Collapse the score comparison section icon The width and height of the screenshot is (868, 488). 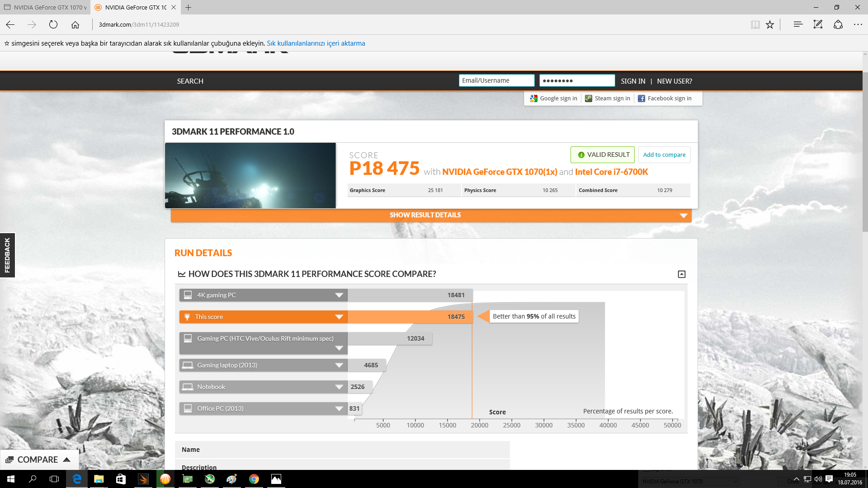pos(682,274)
